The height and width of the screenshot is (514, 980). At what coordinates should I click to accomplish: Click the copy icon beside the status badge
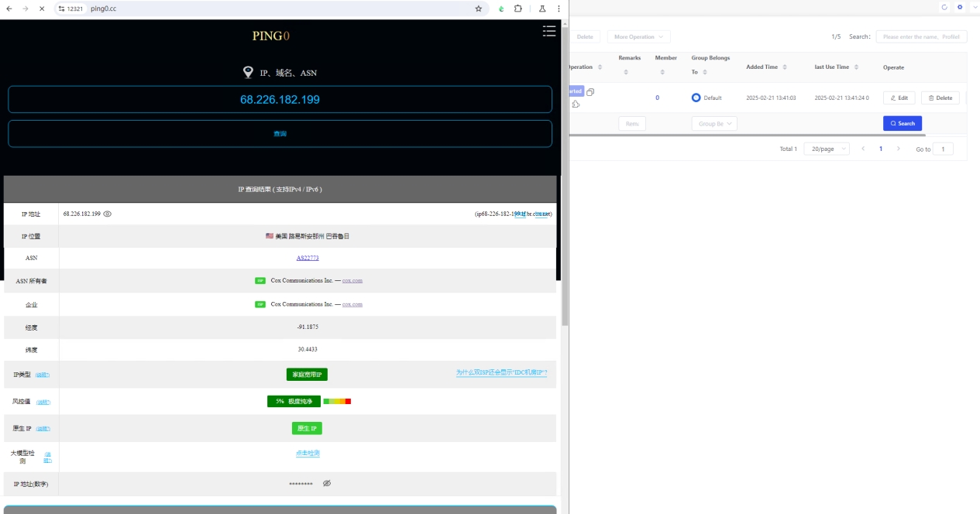(x=590, y=92)
